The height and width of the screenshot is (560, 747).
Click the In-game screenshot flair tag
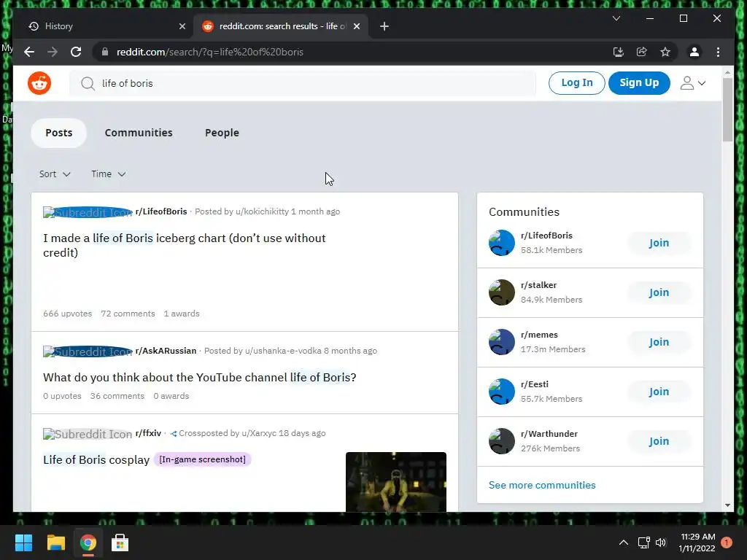coord(203,459)
